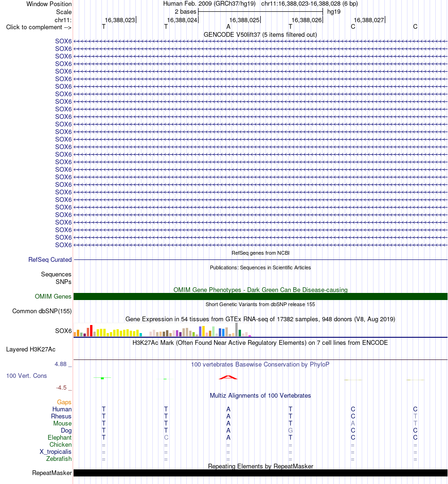
Task: Click the 'chr11:' ruler label
Action: point(63,20)
